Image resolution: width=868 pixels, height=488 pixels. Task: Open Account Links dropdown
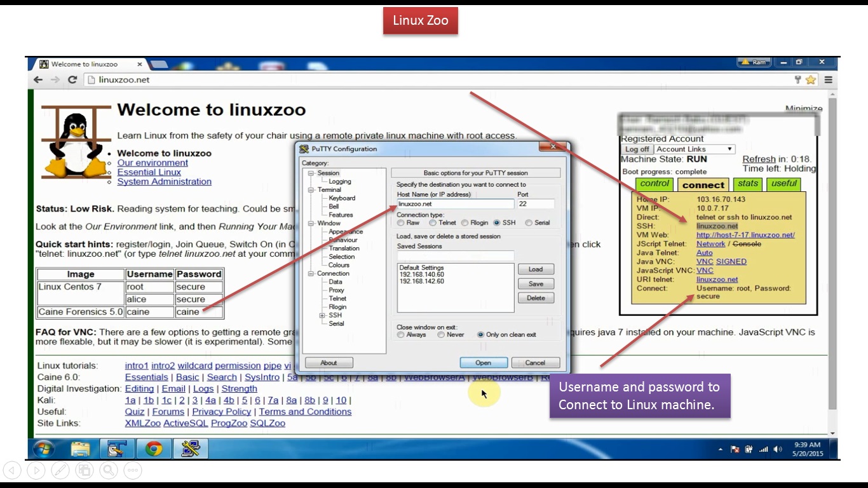click(x=693, y=149)
